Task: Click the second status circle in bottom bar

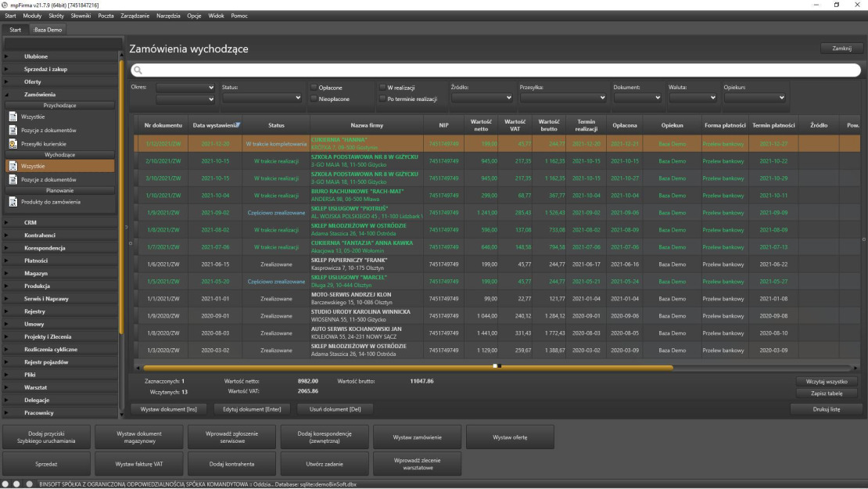Action: click(x=17, y=484)
